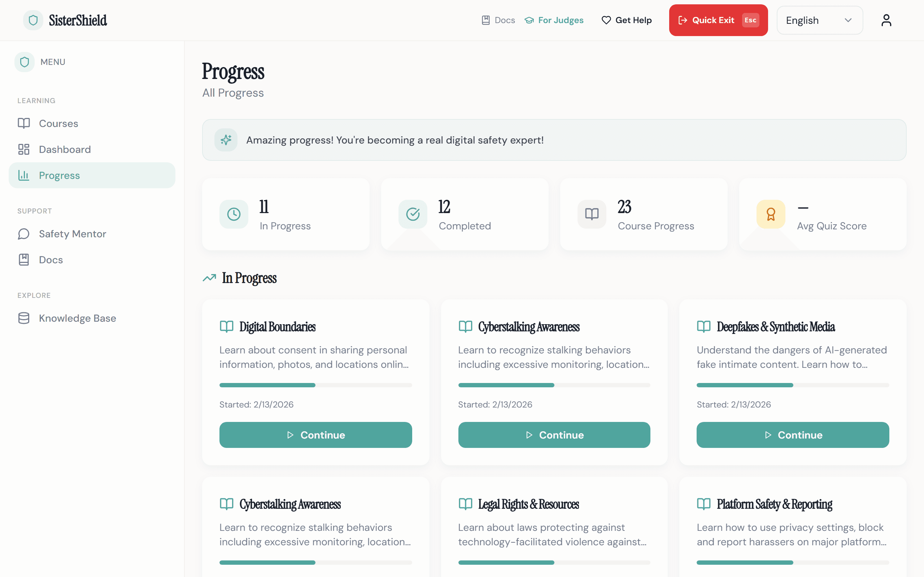Click the clock icon on In Progress card

[234, 214]
